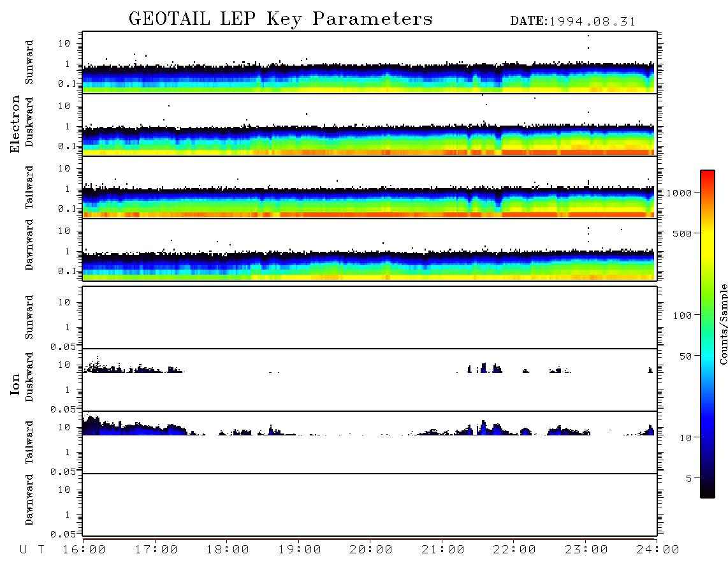The width and height of the screenshot is (728, 561).
Task: Select the Electron "Duskward" axis label
Action: click(x=29, y=122)
